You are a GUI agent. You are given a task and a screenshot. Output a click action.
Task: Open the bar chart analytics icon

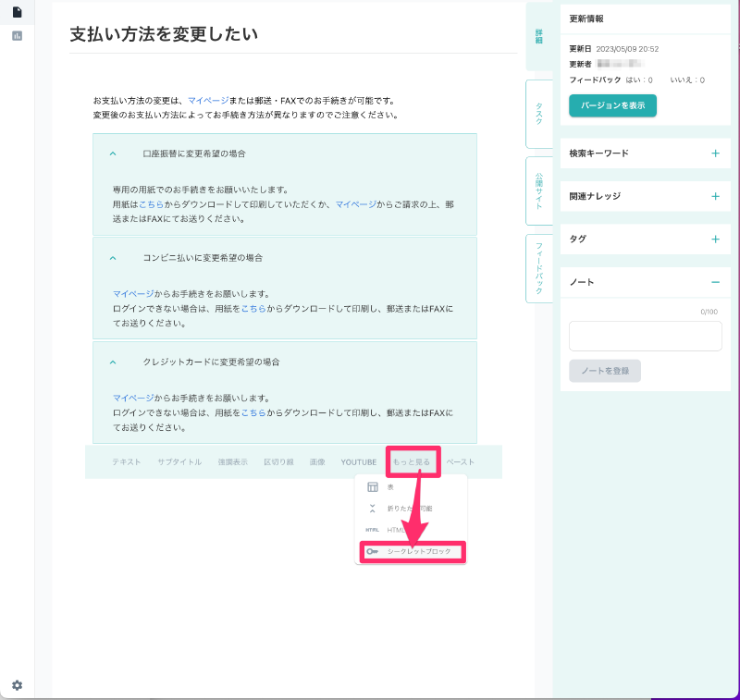pos(17,36)
